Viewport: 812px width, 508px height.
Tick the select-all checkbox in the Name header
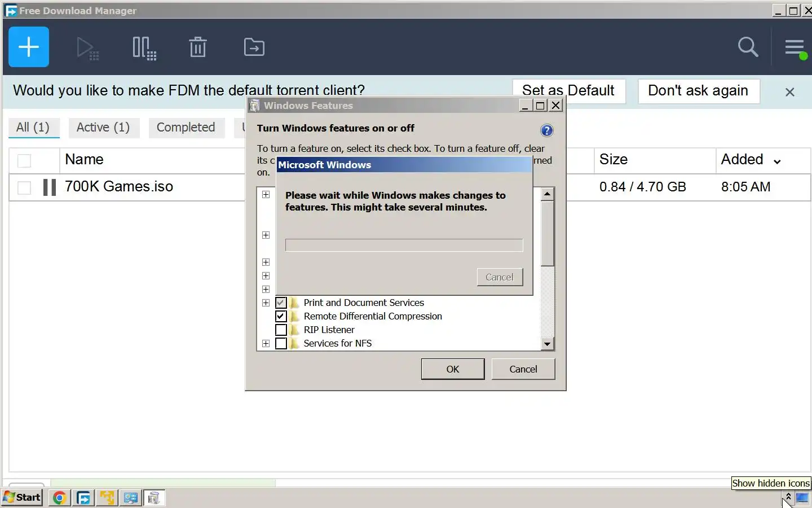click(24, 161)
